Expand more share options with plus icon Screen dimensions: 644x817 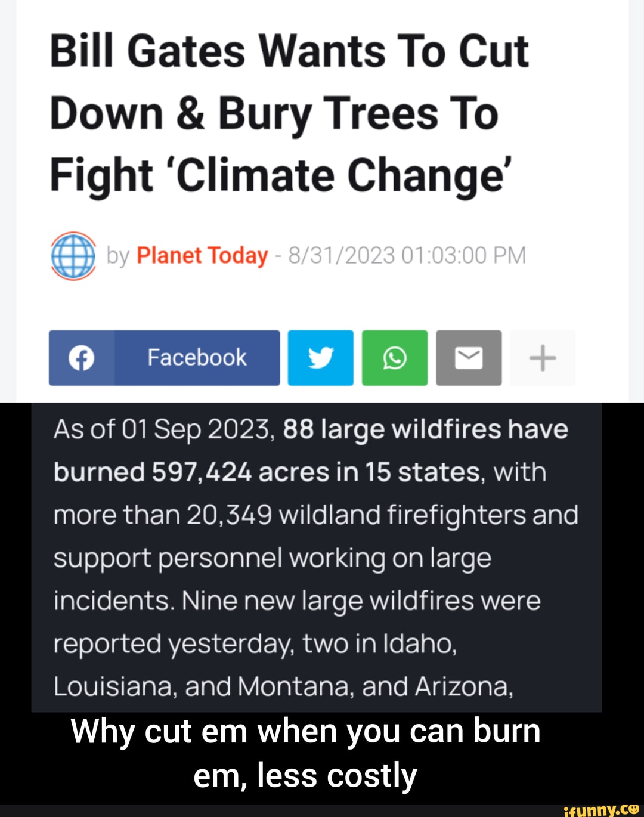point(543,358)
